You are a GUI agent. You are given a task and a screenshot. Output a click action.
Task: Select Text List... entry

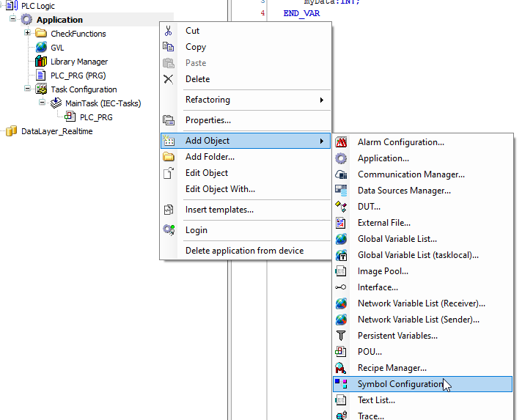coord(423,400)
